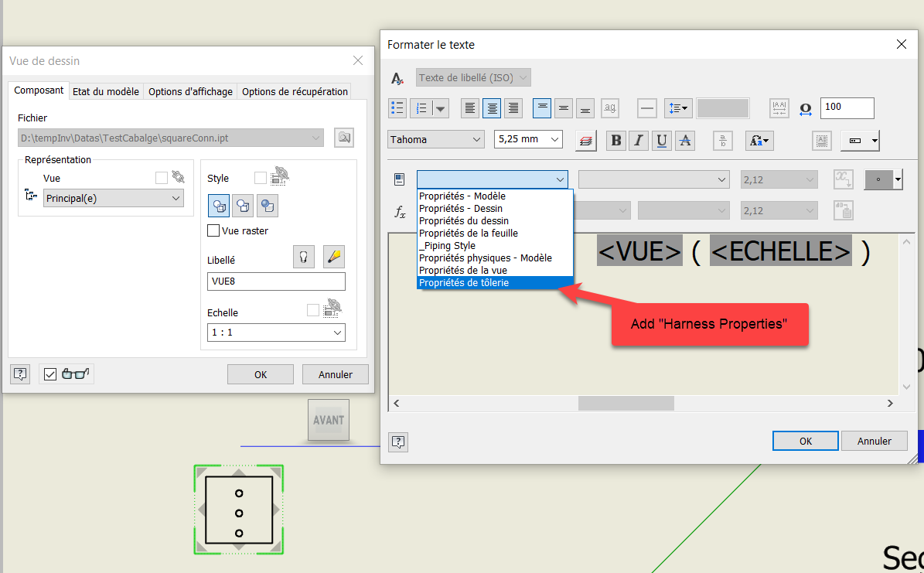Click the insert parameter fx icon

pyautogui.click(x=400, y=210)
